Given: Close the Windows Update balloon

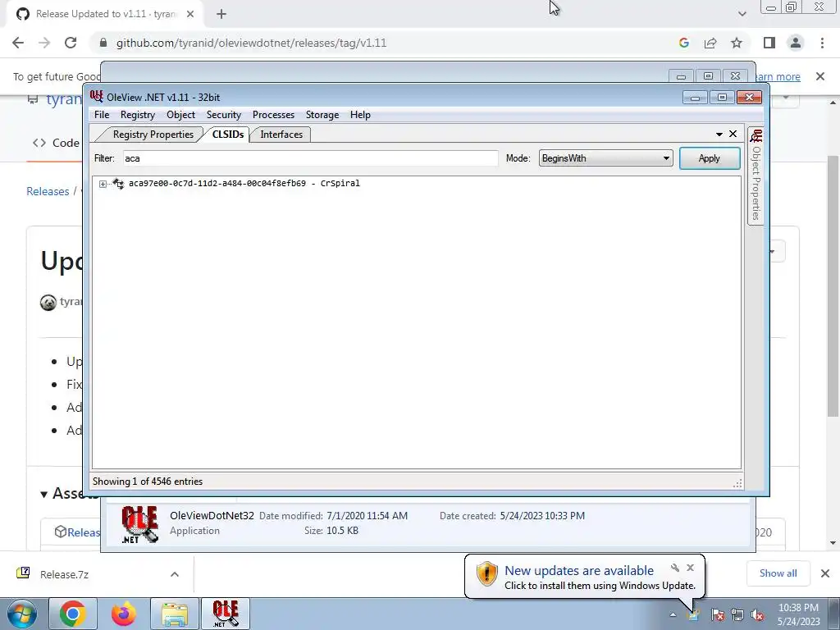Looking at the screenshot, I should [x=690, y=568].
